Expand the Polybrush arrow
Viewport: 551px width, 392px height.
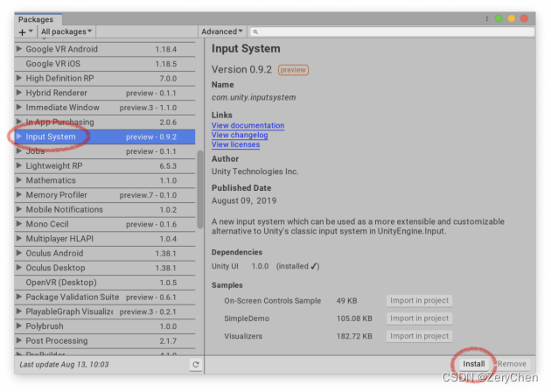(x=19, y=325)
